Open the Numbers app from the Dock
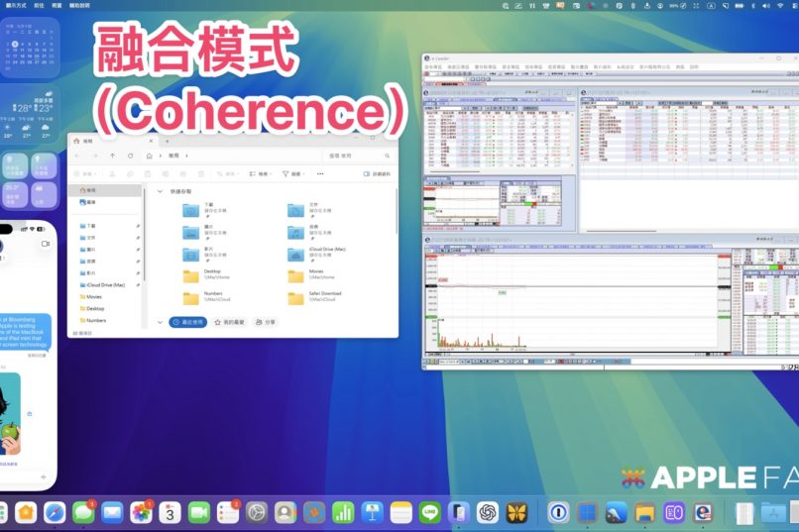The height and width of the screenshot is (532, 799). click(343, 512)
